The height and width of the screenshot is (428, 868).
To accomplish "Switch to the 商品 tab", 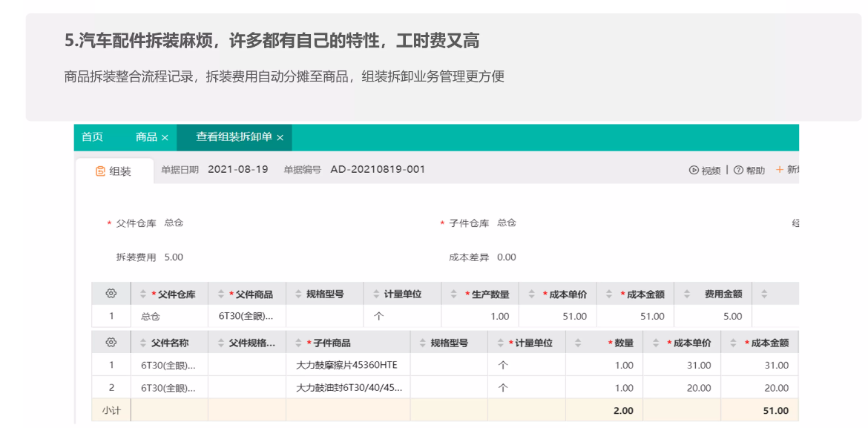I will pos(146,137).
